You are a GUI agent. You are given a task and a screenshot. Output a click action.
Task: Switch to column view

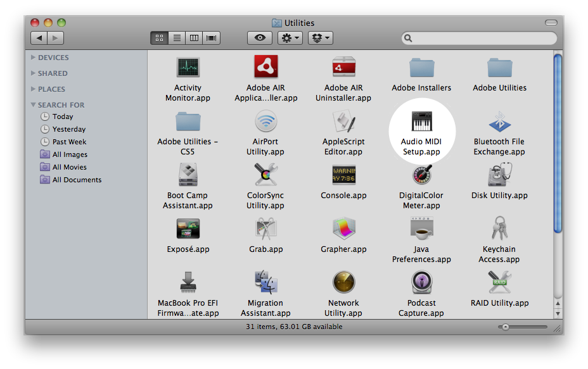[195, 38]
